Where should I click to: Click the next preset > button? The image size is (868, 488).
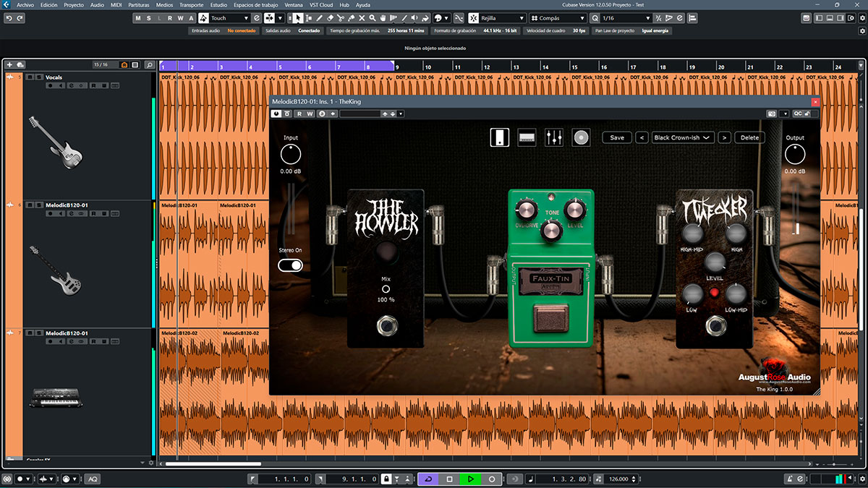point(724,137)
